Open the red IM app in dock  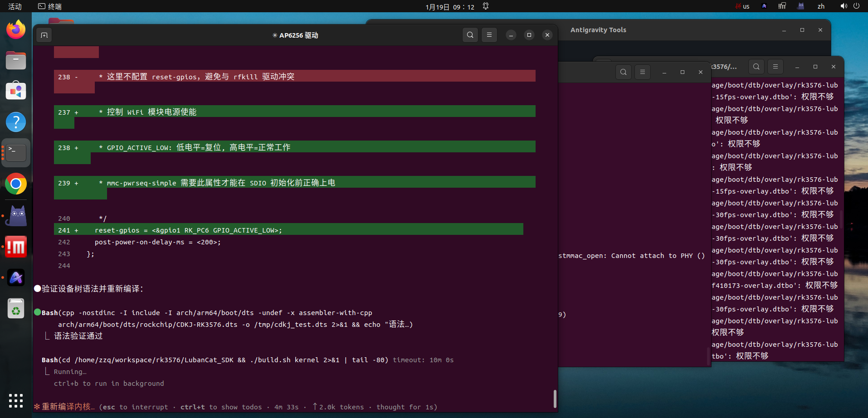coord(16,247)
